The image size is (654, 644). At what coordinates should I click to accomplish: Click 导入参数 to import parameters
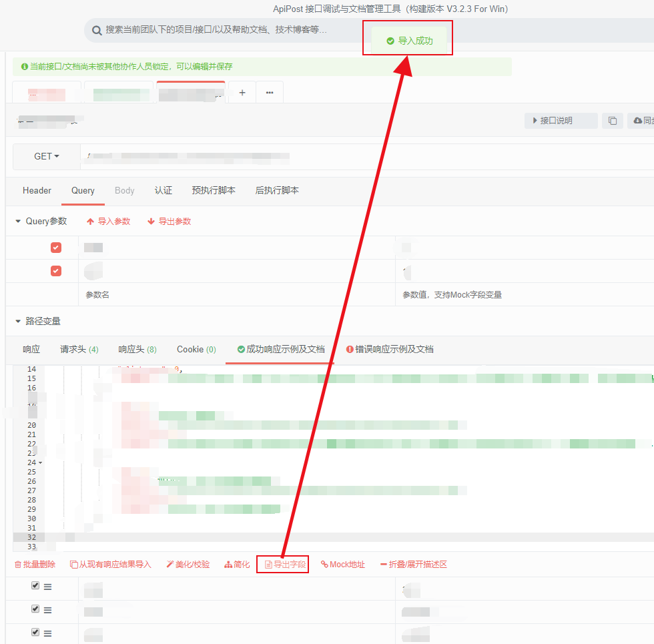click(108, 222)
